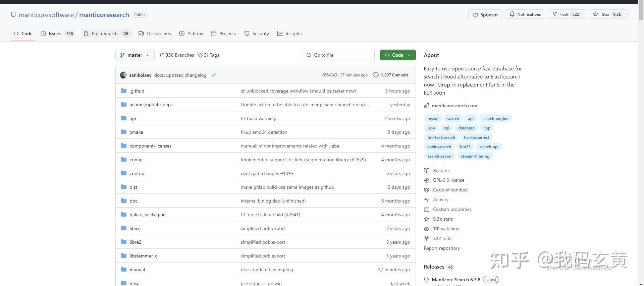Click the history clock icon beside 11,807 Commits
The image size is (644, 286).
pos(376,75)
